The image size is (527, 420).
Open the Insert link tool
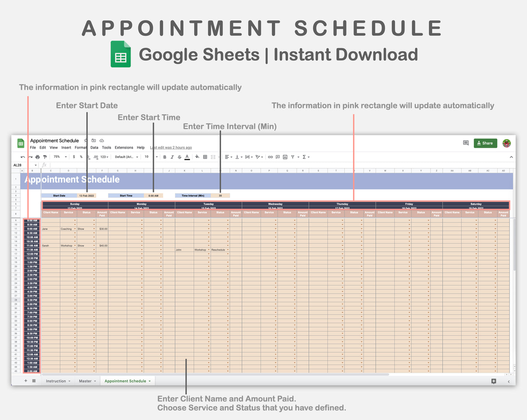click(270, 157)
